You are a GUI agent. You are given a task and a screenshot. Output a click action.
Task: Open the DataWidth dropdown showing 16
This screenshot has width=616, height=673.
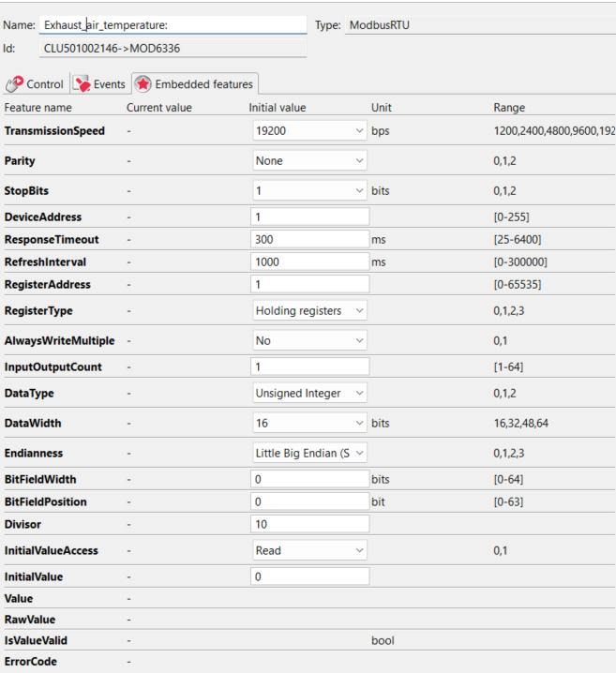(309, 423)
